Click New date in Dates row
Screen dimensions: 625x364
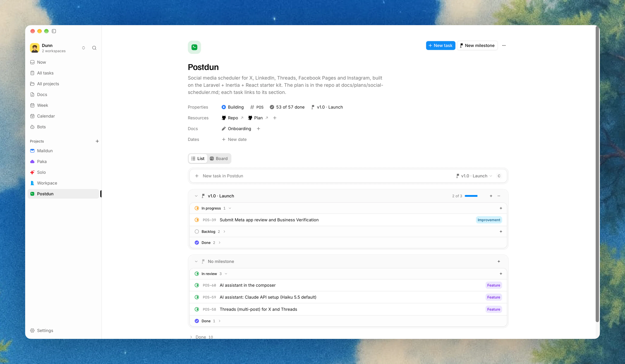tap(234, 139)
